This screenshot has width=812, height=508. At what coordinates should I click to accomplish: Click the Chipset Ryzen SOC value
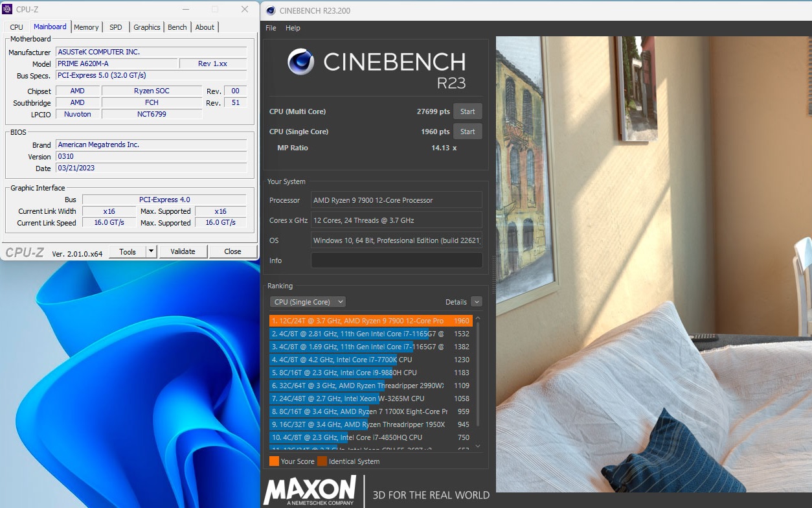click(x=152, y=91)
